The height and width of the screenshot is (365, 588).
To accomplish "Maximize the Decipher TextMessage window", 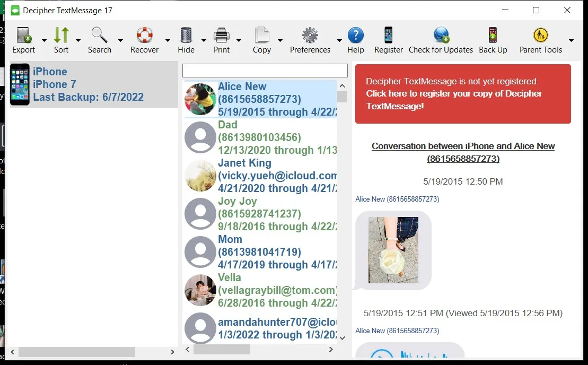I will tap(536, 10).
